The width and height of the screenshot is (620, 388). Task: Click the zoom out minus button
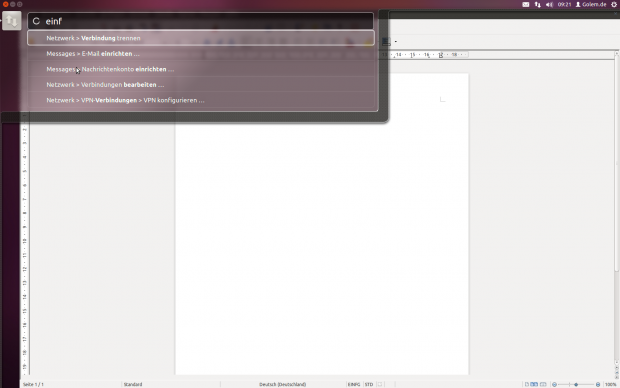(554, 384)
